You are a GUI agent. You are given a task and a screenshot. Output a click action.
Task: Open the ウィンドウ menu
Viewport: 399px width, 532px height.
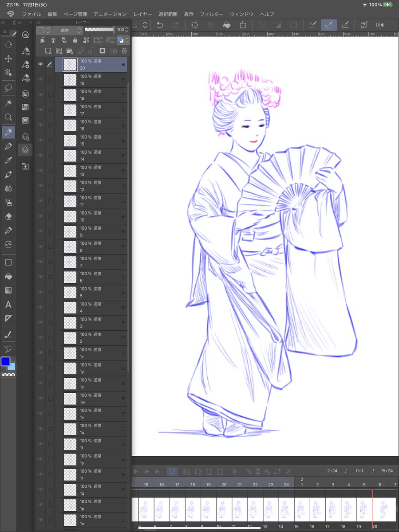[241, 14]
